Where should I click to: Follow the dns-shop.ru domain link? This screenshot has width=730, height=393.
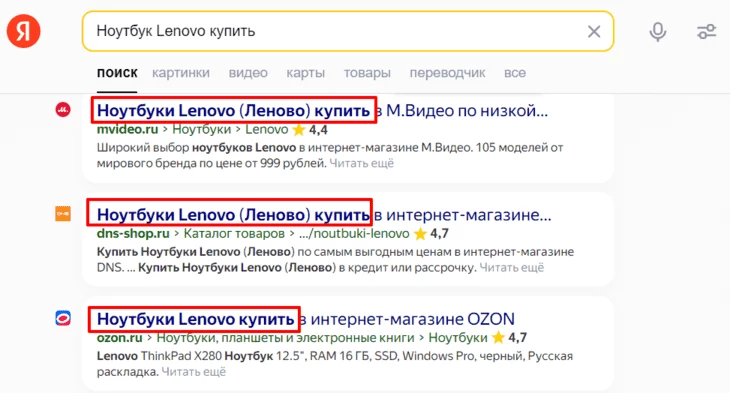[x=133, y=234]
